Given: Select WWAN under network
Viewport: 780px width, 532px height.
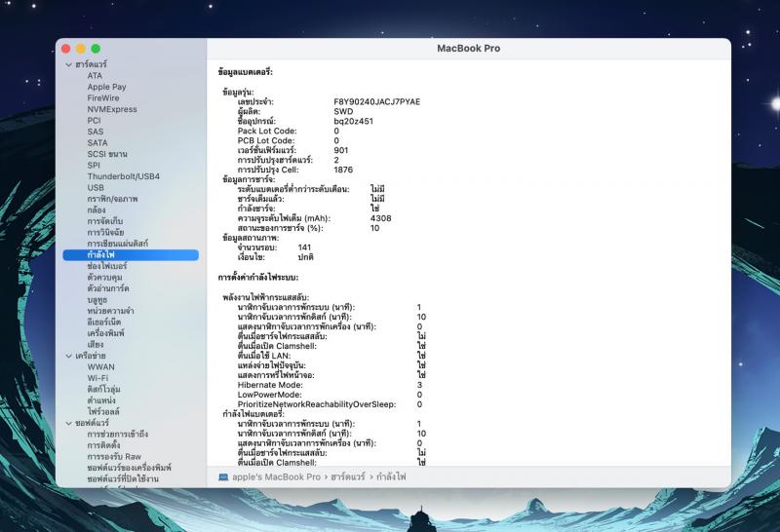Looking at the screenshot, I should coord(101,367).
